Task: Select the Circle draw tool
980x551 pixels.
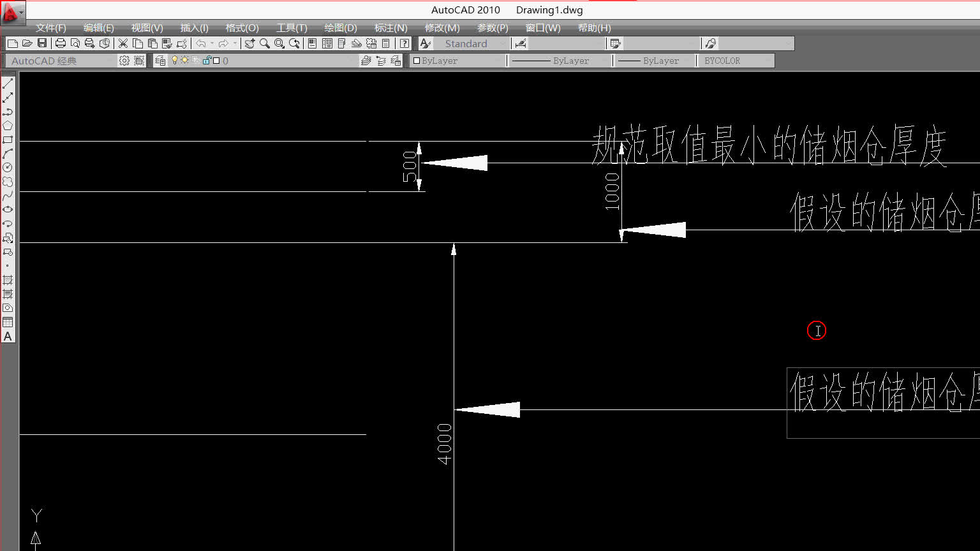Action: tap(8, 168)
